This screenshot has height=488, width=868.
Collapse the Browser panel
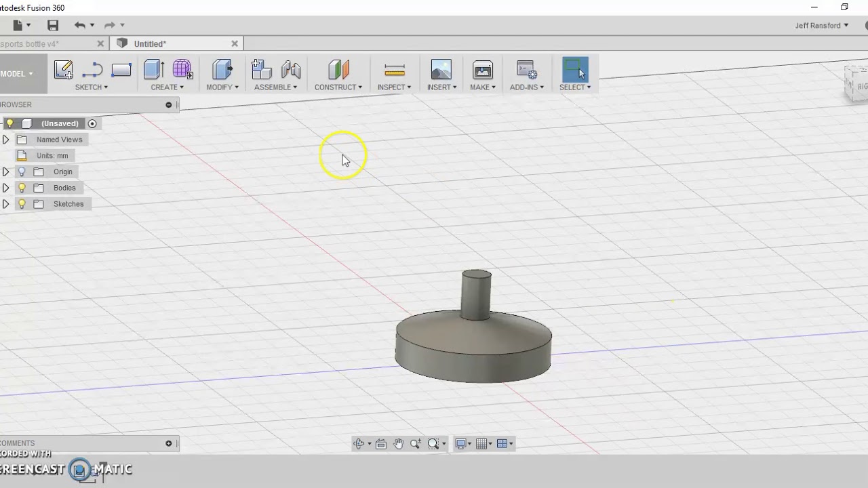pos(169,104)
